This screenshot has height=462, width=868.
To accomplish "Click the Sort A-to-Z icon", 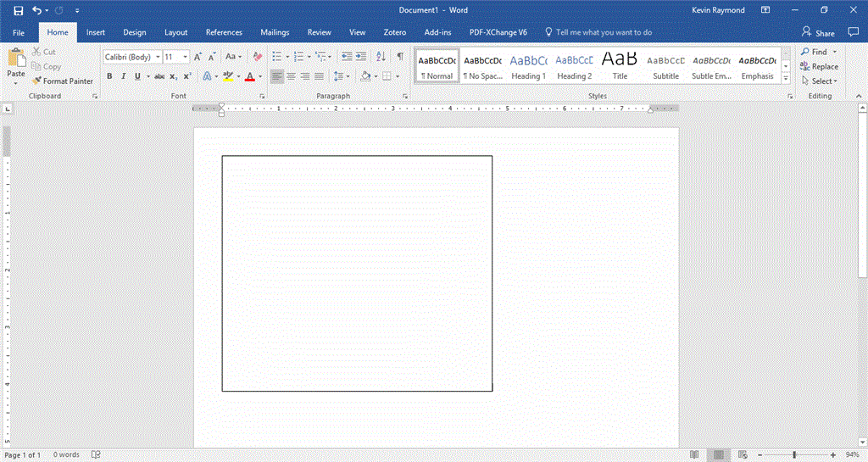I will [381, 57].
